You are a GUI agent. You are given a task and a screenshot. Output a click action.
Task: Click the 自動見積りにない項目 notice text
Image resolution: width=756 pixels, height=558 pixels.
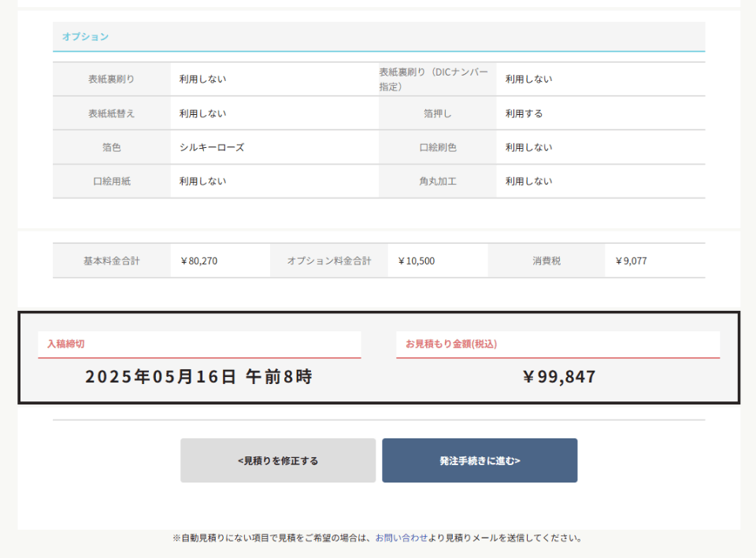pyautogui.click(x=377, y=538)
